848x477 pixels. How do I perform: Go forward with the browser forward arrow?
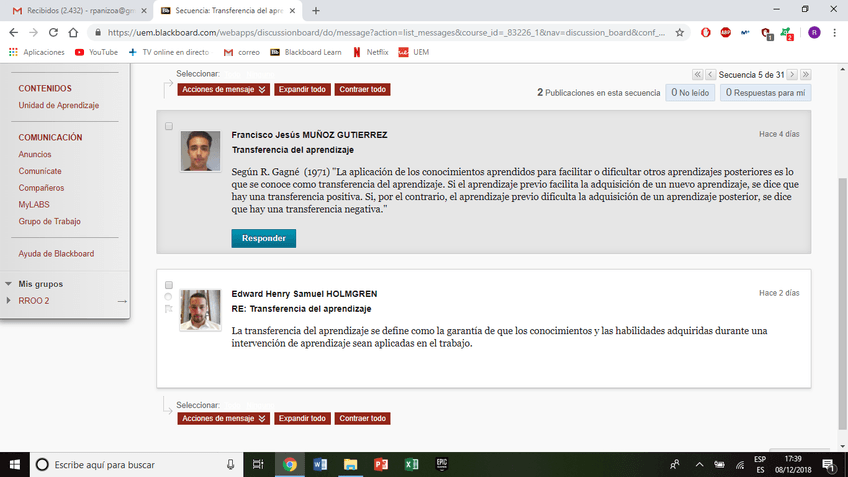click(x=34, y=32)
